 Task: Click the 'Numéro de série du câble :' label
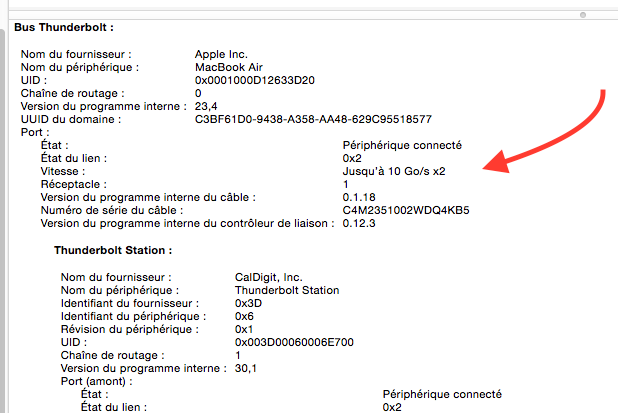coord(112,210)
